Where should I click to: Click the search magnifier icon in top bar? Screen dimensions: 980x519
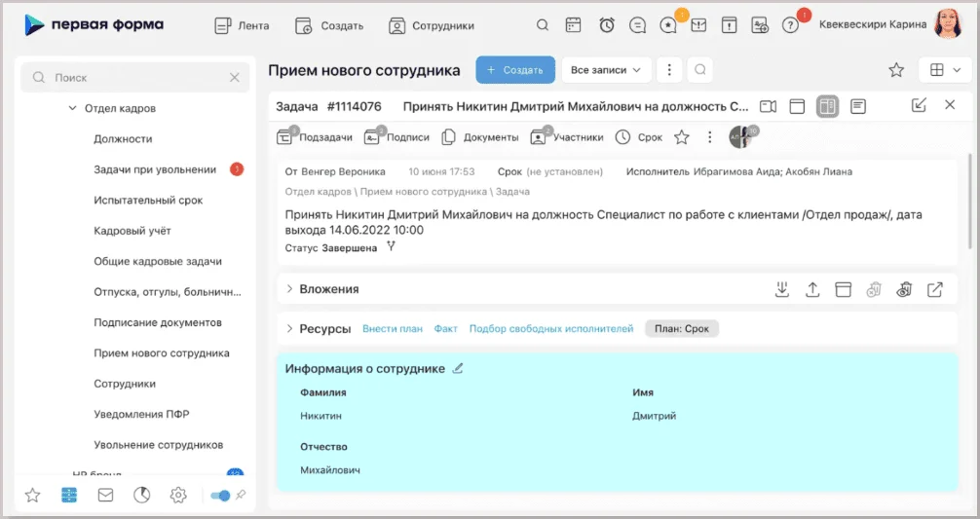click(543, 25)
